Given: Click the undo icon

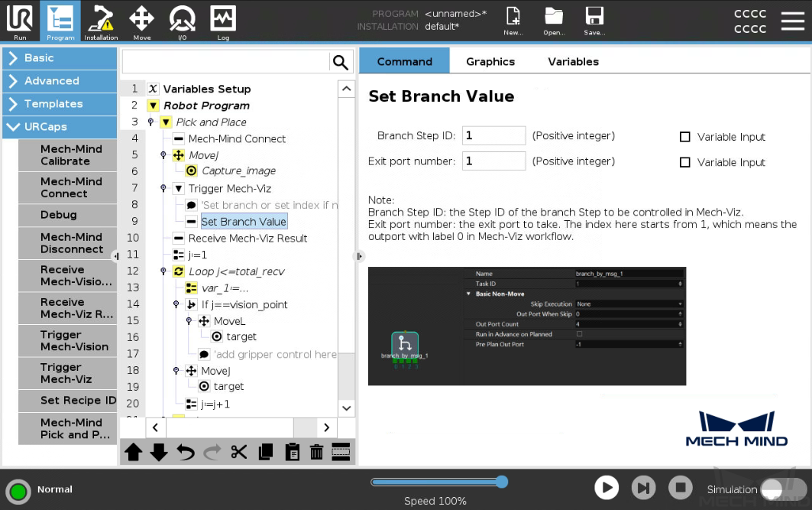Looking at the screenshot, I should (x=186, y=452).
